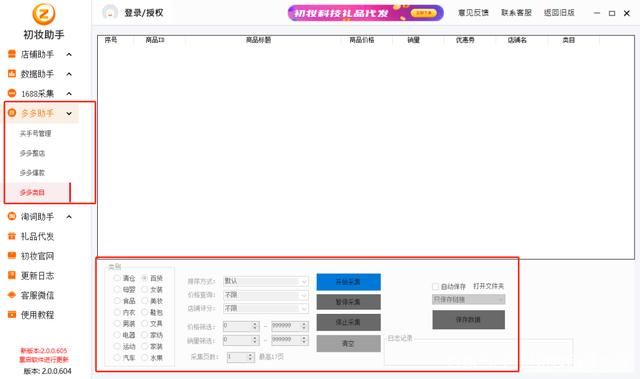
Task: Click the 价格筛选 minimum value field
Action: (241, 326)
